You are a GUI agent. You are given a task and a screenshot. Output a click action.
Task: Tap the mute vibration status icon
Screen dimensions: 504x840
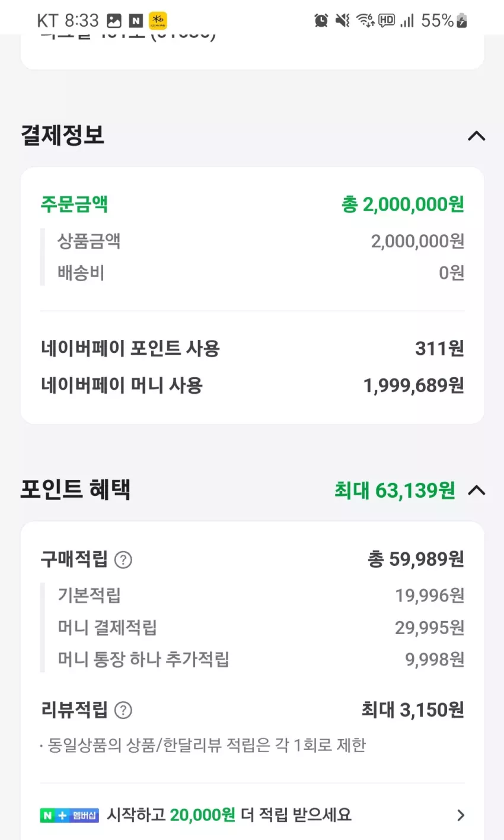click(343, 21)
